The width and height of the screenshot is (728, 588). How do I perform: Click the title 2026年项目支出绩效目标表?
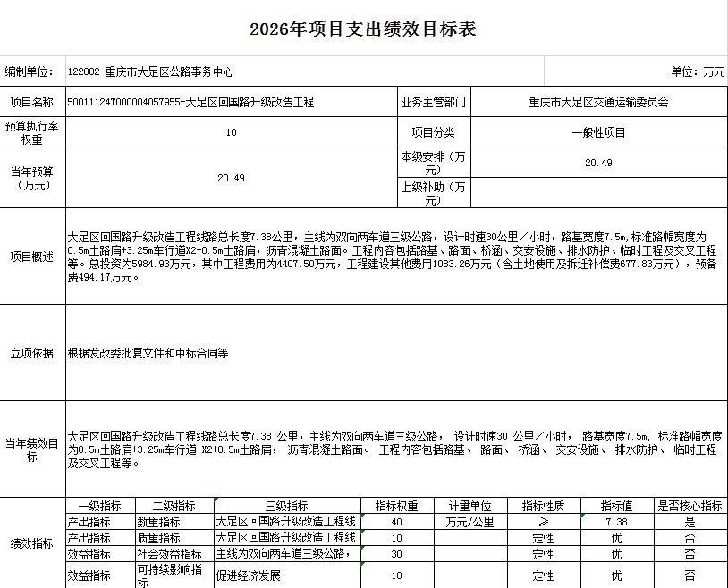coord(363,29)
